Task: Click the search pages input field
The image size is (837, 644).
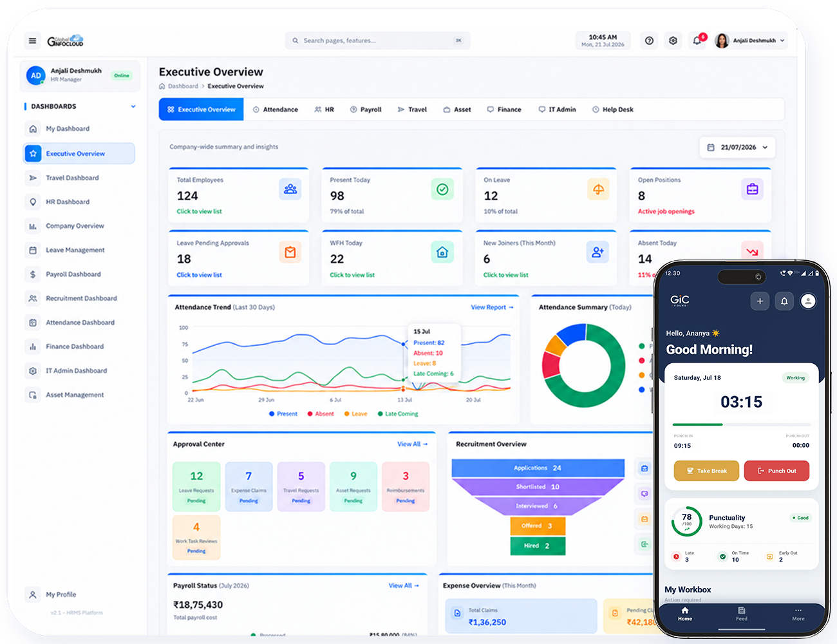Action: point(377,41)
